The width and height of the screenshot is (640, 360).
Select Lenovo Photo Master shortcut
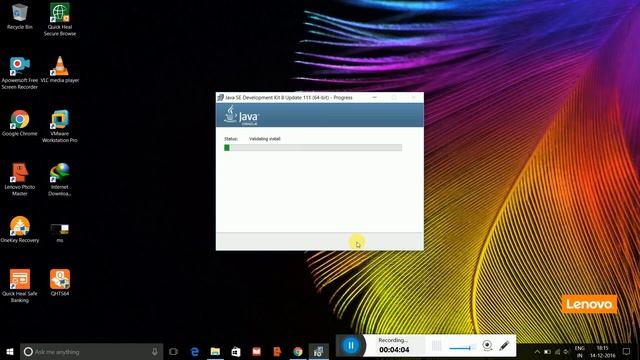(19, 180)
